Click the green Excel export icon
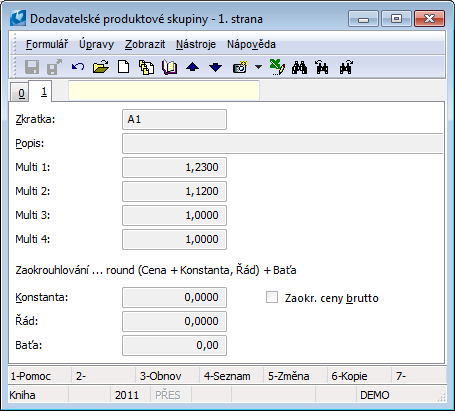 pos(277,67)
